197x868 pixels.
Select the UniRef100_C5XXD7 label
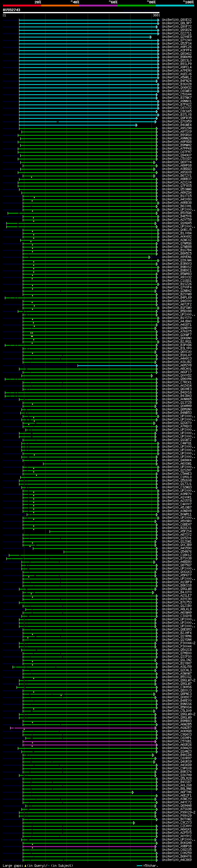pos(177,159)
